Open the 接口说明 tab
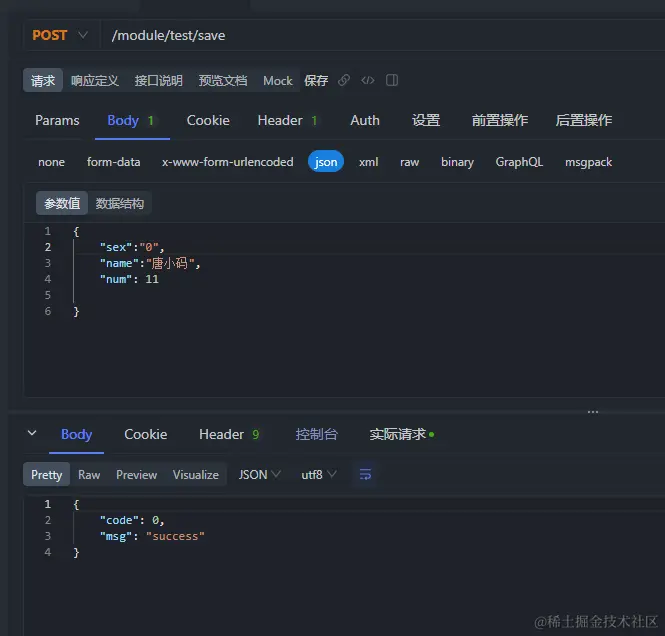 pyautogui.click(x=159, y=81)
